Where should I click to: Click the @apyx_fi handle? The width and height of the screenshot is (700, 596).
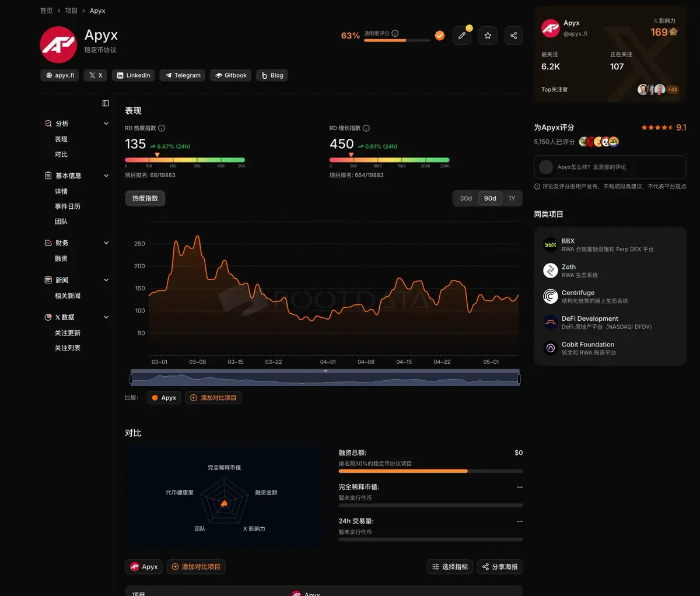coord(575,34)
